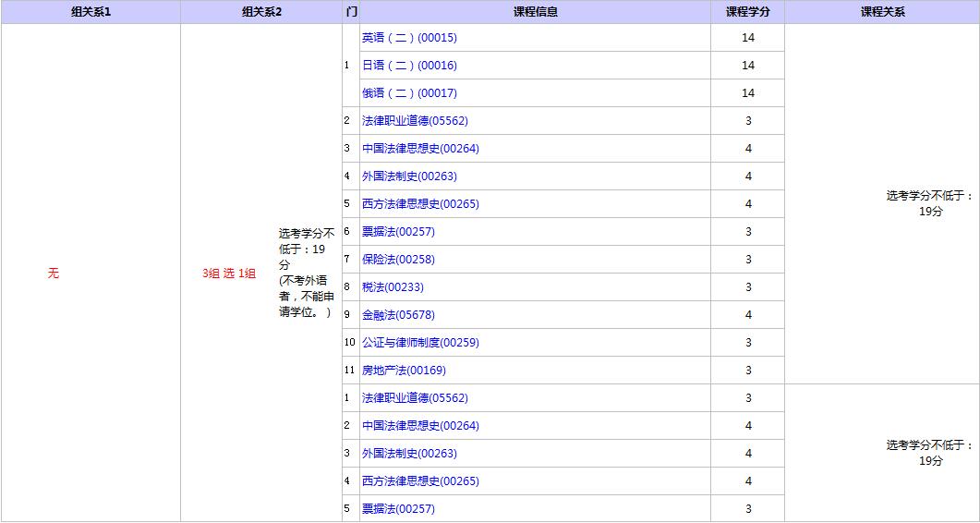This screenshot has height=523, width=980.
Task: Select the credit value 3 for 税法
Action: [x=748, y=287]
